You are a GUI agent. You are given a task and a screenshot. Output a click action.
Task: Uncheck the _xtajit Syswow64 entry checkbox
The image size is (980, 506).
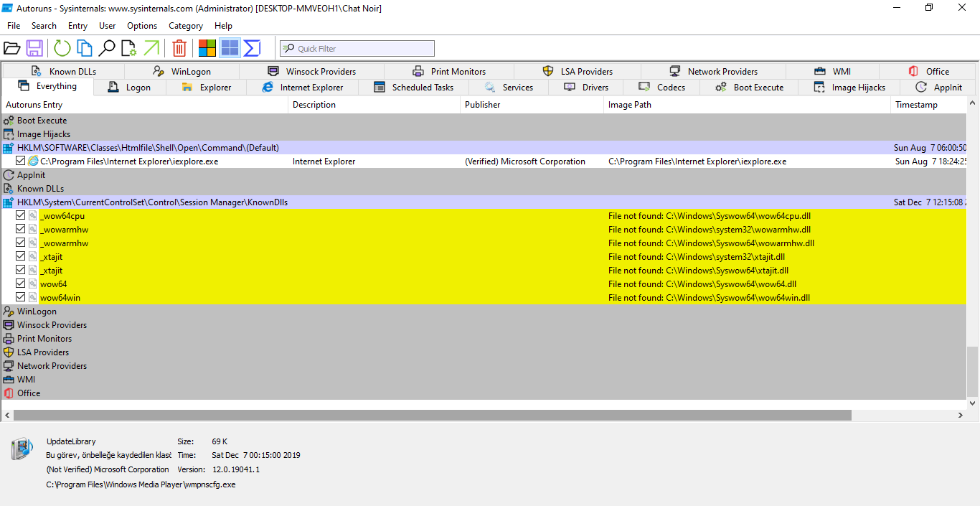coord(20,271)
